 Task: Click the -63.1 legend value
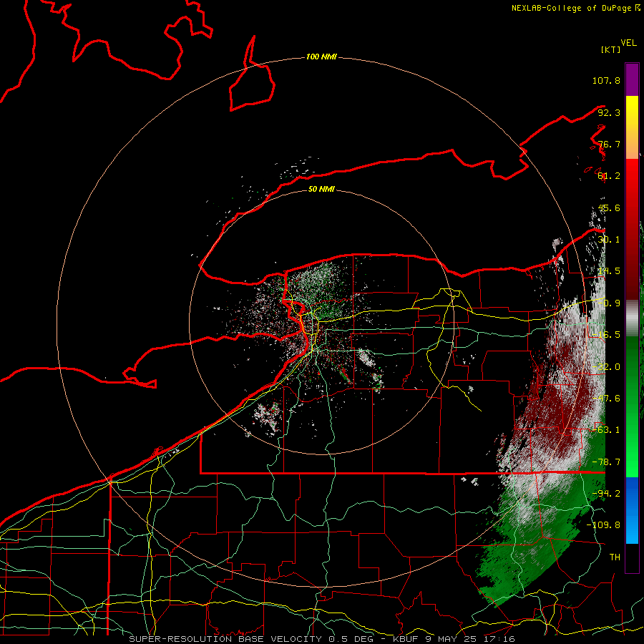[606, 430]
